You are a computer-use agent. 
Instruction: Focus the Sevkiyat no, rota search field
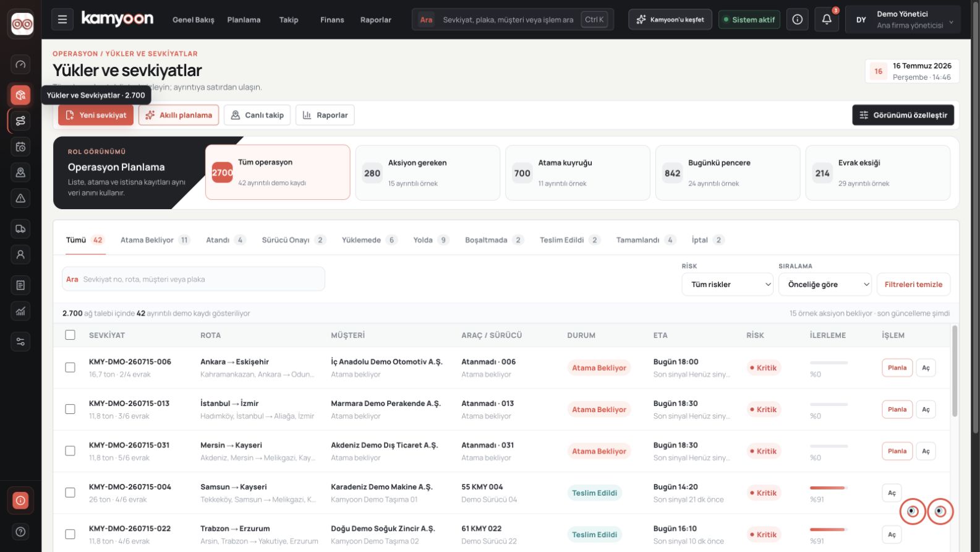pos(194,279)
